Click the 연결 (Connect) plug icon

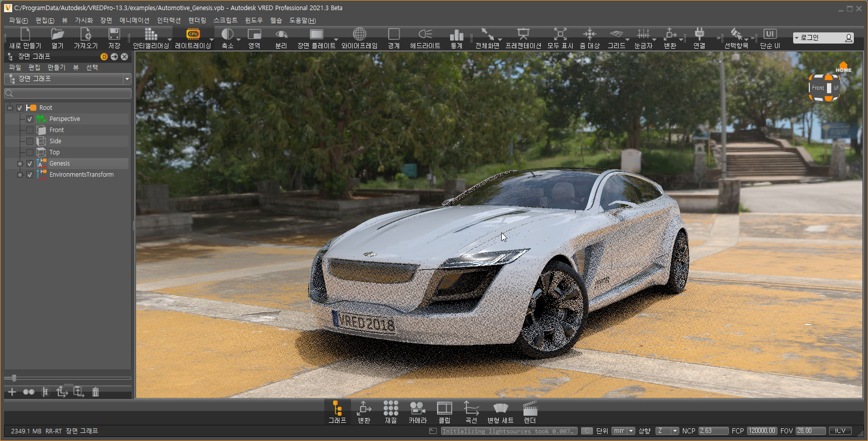point(700,34)
